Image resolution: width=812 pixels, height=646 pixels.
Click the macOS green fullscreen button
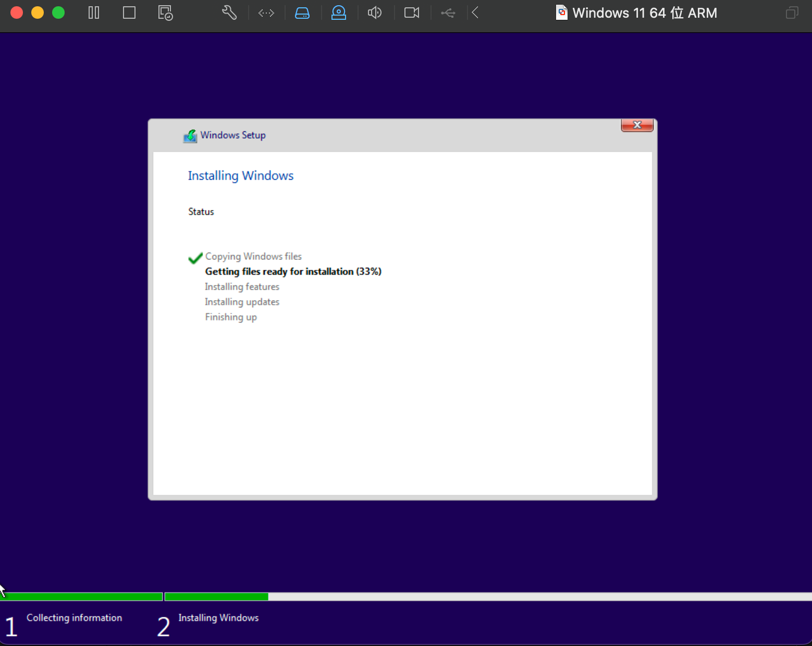coord(58,13)
